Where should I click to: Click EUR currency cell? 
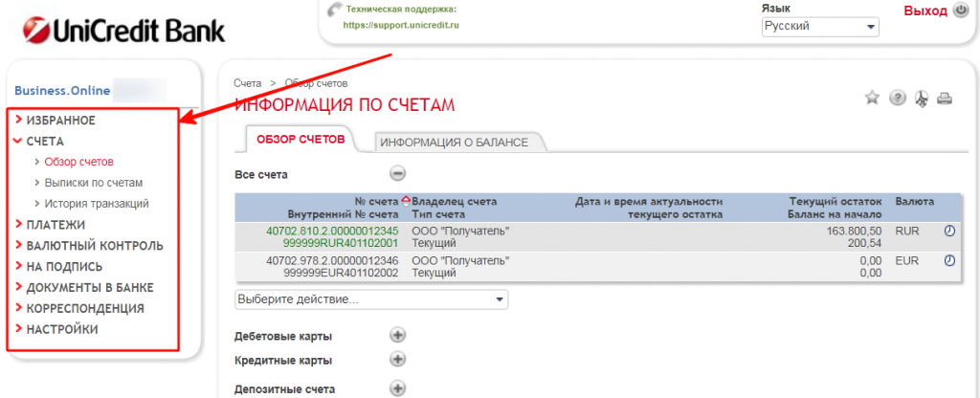[x=907, y=260]
